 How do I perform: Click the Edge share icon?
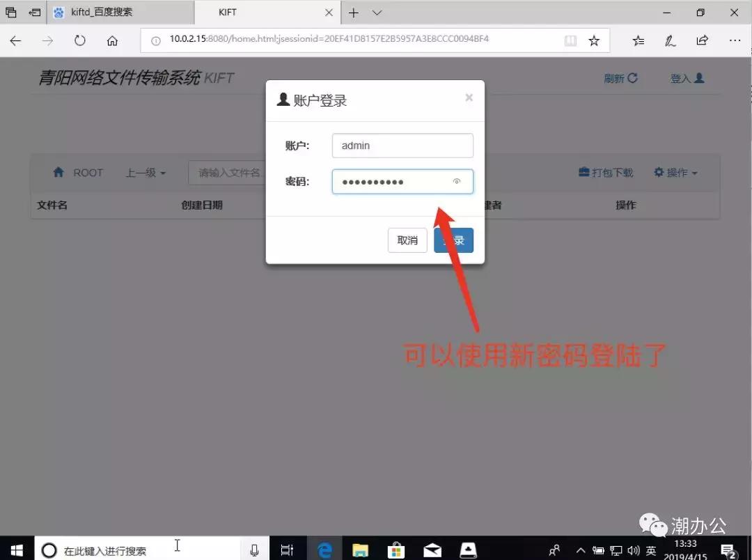point(704,40)
